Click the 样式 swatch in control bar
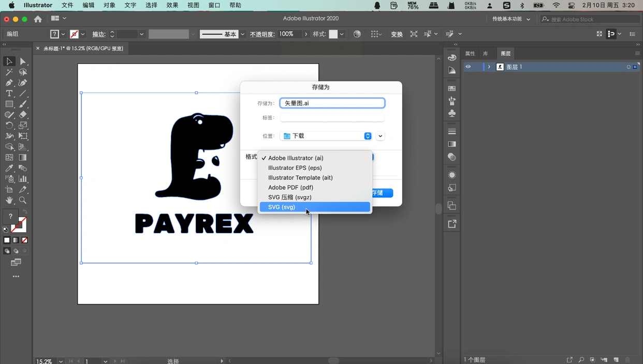The height and width of the screenshot is (364, 643). [x=333, y=34]
